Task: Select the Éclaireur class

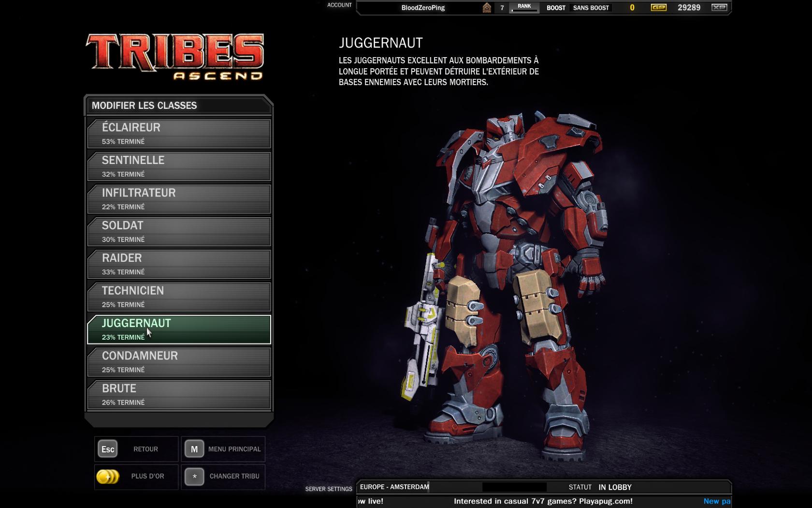Action: (179, 134)
